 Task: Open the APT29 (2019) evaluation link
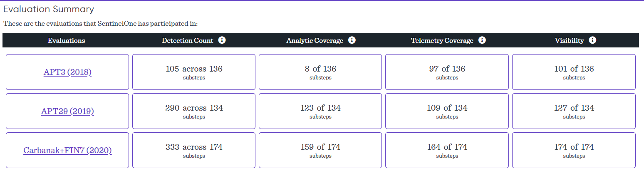pyautogui.click(x=67, y=111)
